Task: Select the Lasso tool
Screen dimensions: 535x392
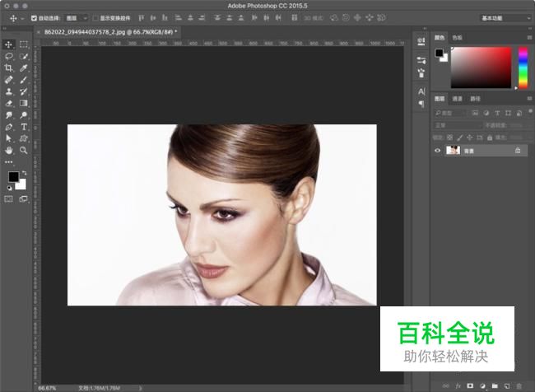Action: click(x=8, y=56)
